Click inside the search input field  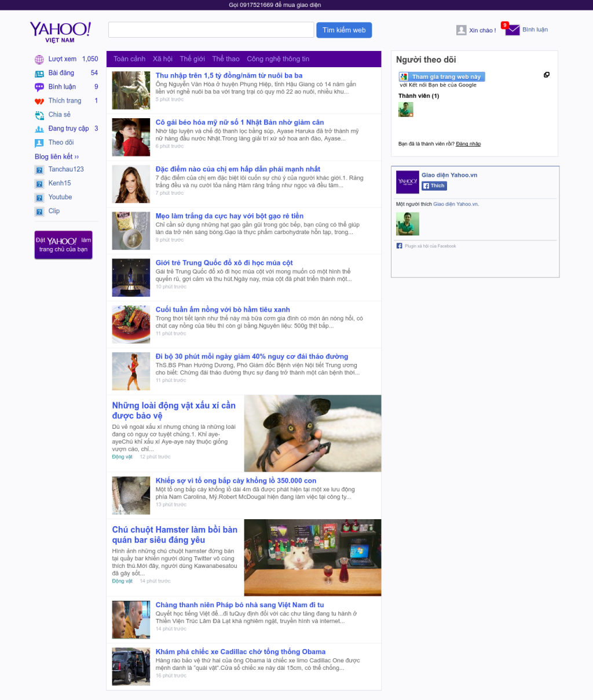210,30
